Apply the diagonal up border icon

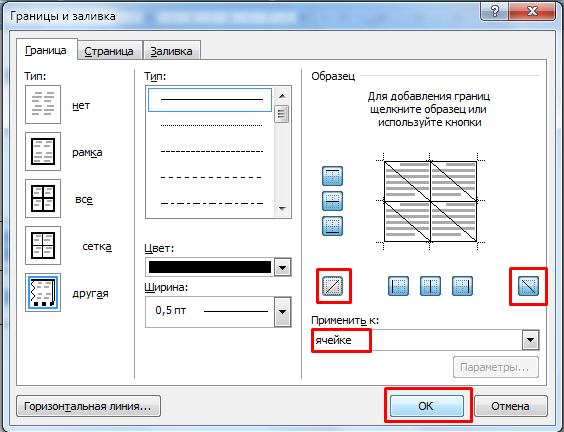(x=332, y=286)
